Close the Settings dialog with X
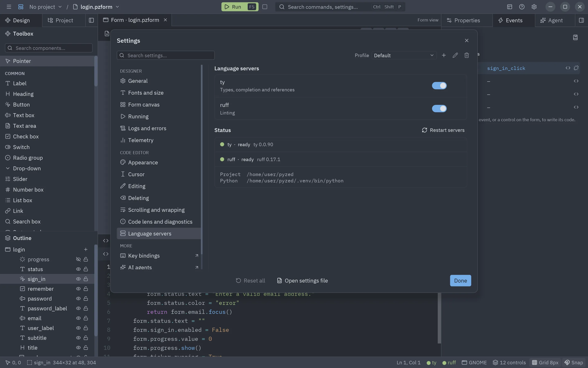 (467, 40)
